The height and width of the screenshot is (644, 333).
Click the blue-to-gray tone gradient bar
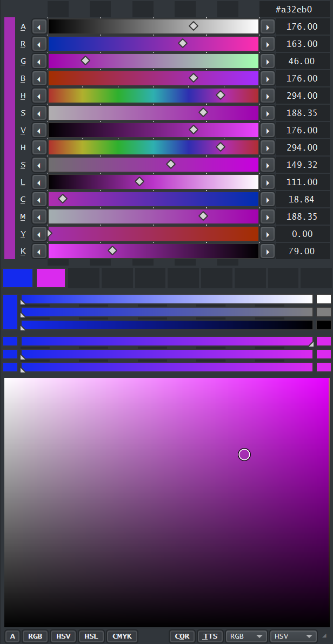pos(167,312)
